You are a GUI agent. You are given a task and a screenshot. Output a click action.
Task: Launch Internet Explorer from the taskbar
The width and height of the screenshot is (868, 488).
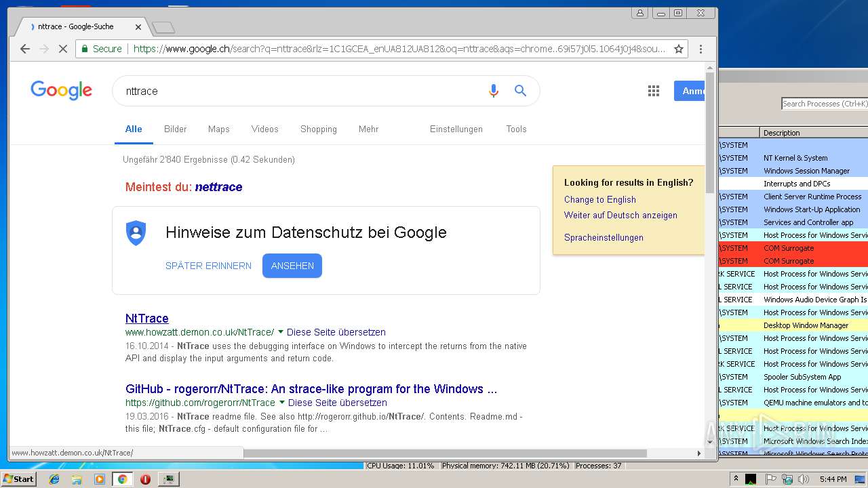pyautogui.click(x=54, y=479)
